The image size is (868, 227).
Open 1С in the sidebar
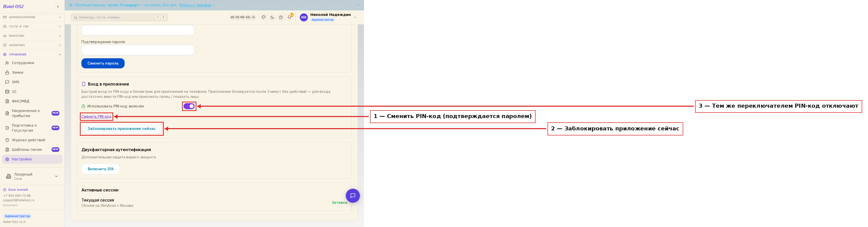click(32, 92)
